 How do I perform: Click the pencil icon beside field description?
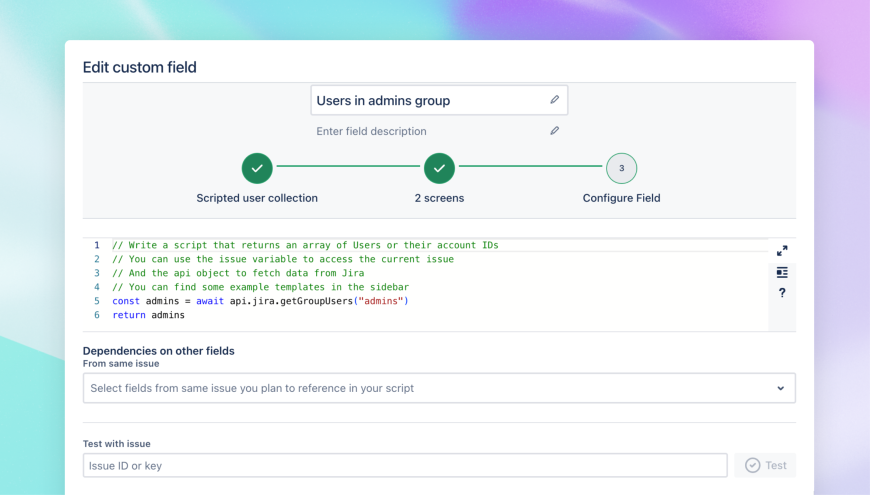pos(554,131)
